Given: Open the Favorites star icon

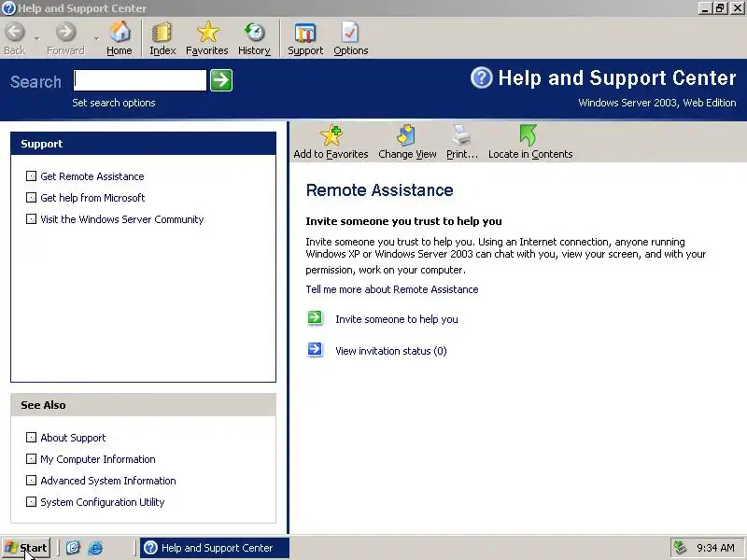Looking at the screenshot, I should [207, 32].
